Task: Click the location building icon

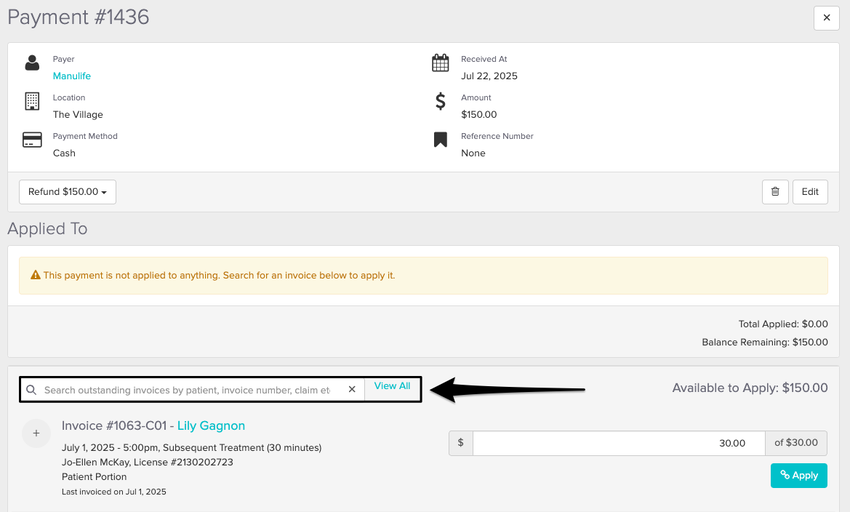Action: point(32,101)
